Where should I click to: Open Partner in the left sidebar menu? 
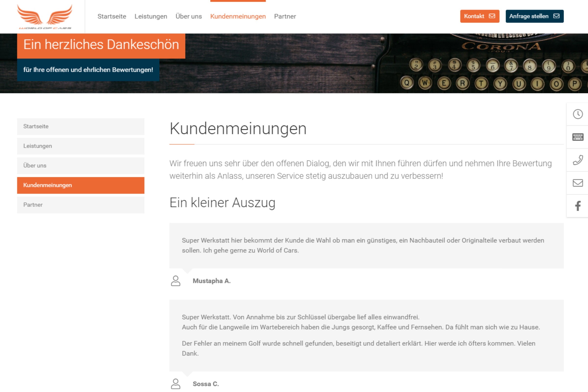81,205
